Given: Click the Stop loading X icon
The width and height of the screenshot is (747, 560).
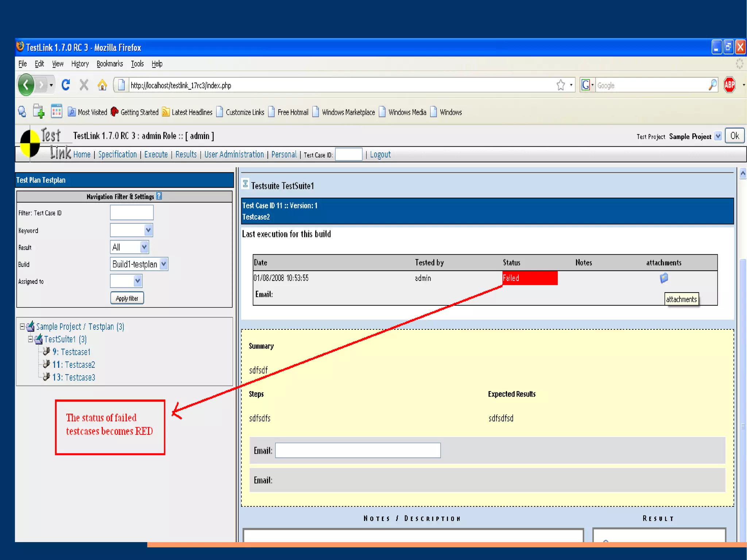Looking at the screenshot, I should pos(84,85).
